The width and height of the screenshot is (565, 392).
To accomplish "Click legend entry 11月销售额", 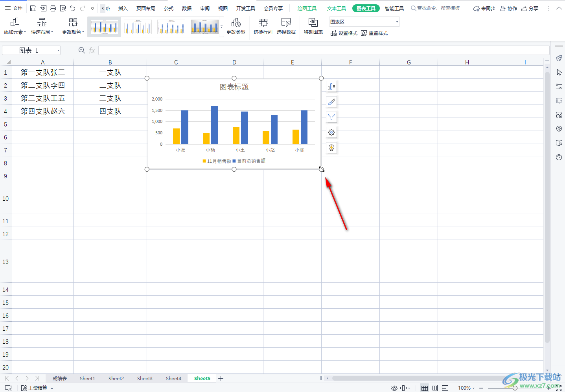I will click(217, 161).
